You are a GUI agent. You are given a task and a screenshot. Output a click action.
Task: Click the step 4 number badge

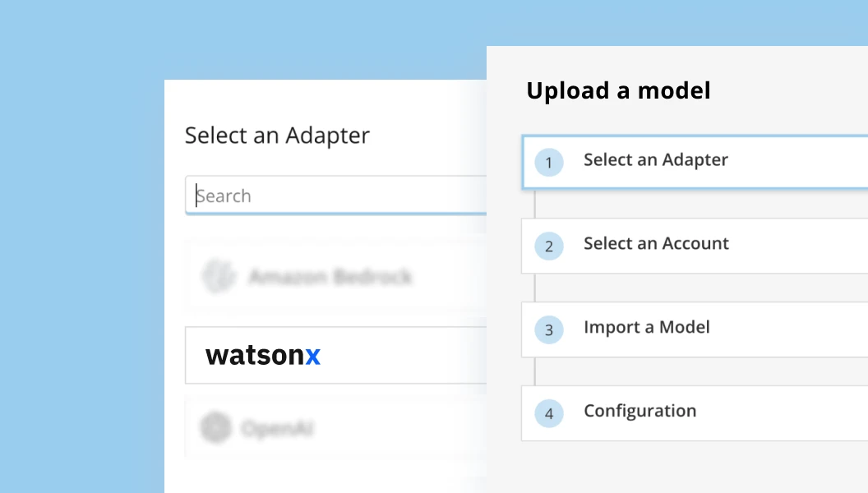tap(548, 413)
